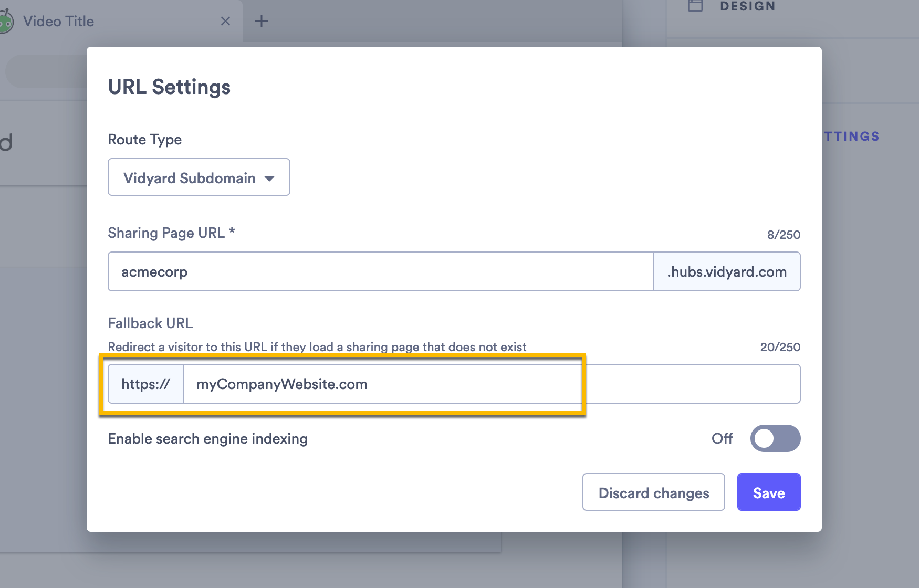This screenshot has height=588, width=919.
Task: Toggle Enable search engine indexing switch
Action: pos(775,438)
